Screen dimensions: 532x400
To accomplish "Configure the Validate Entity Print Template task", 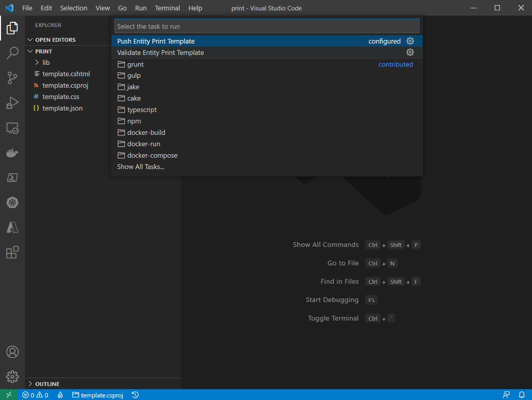I will point(410,52).
